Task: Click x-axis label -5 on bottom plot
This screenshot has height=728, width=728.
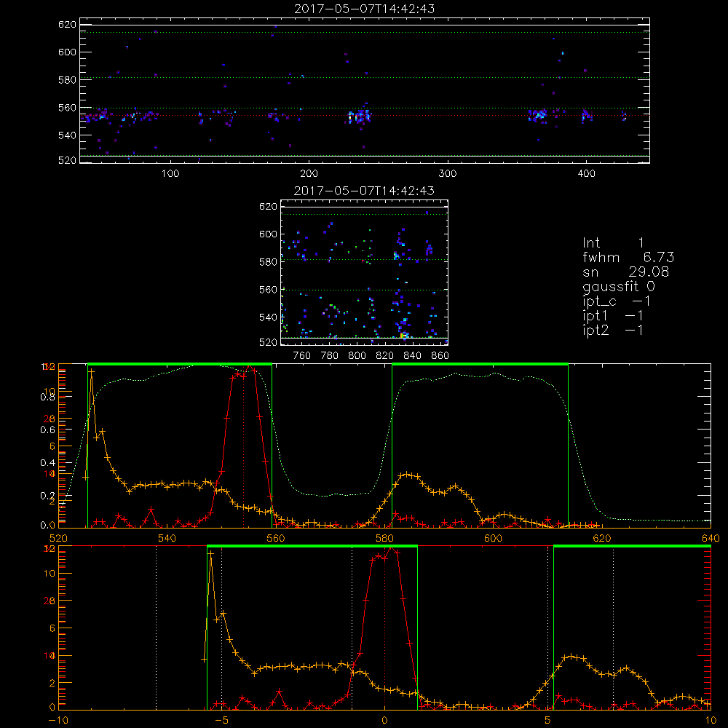Action: (x=221, y=720)
